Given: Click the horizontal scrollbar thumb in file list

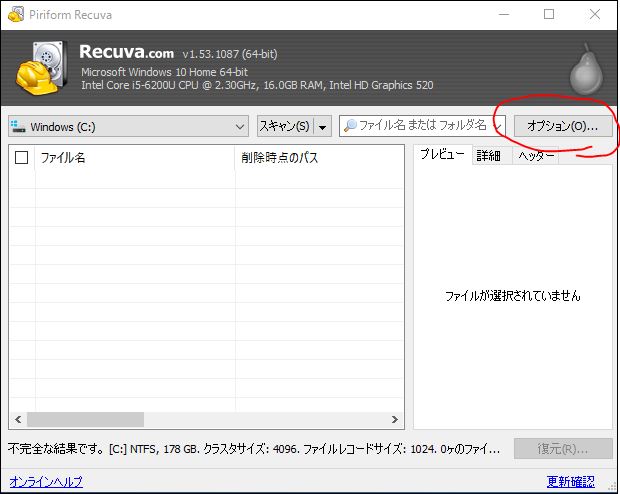Looking at the screenshot, I should tap(85, 420).
